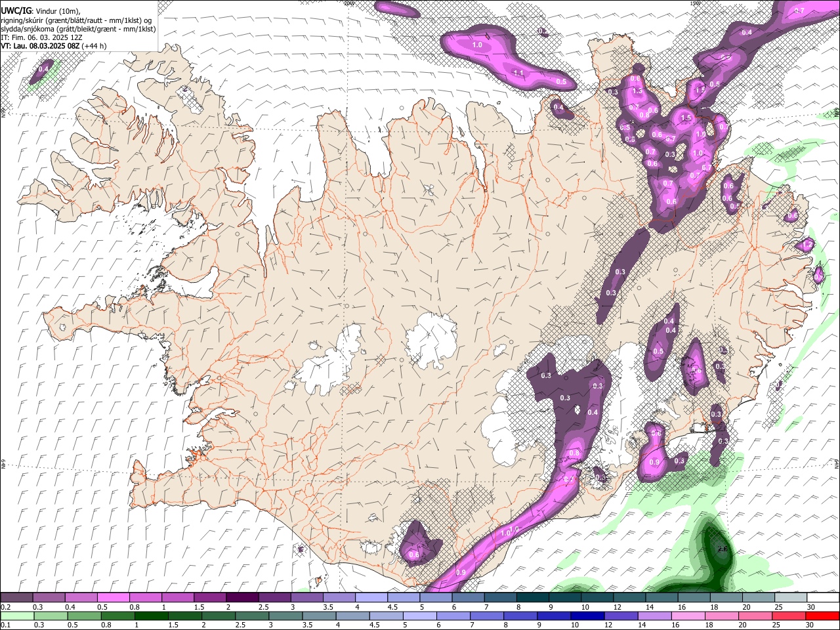Click the "0.1" label under the rain scale
The width and height of the screenshot is (840, 630).
click(x=5, y=625)
